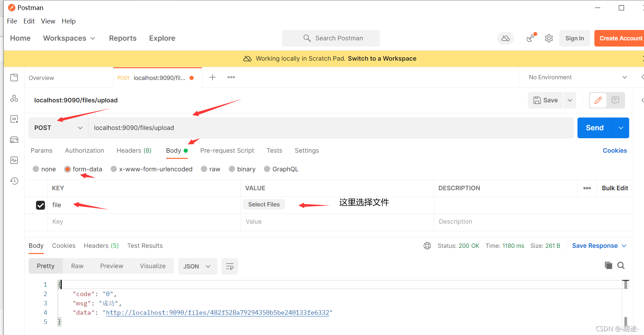Image resolution: width=644 pixels, height=335 pixels.
Task: Open the Cookies link
Action: [615, 151]
